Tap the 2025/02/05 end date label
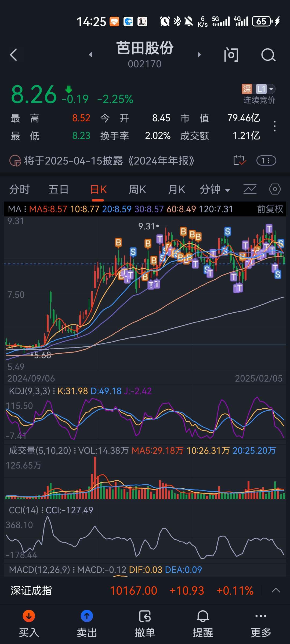The height and width of the screenshot is (644, 290). 259,378
